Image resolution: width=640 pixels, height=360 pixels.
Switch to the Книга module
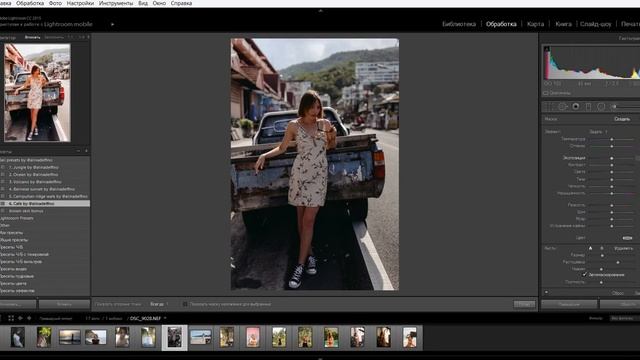click(x=563, y=24)
